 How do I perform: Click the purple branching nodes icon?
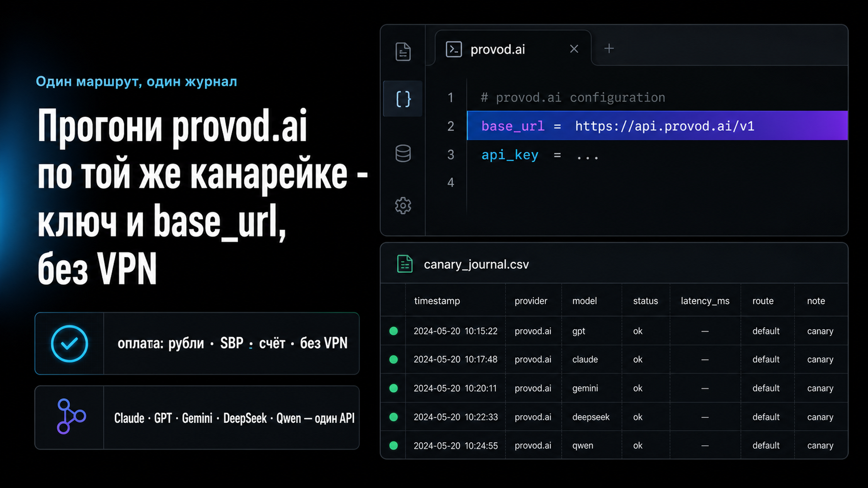click(71, 416)
